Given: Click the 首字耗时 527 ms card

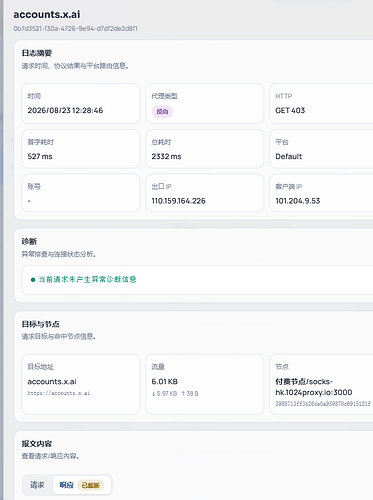Looking at the screenshot, I should [x=81, y=149].
